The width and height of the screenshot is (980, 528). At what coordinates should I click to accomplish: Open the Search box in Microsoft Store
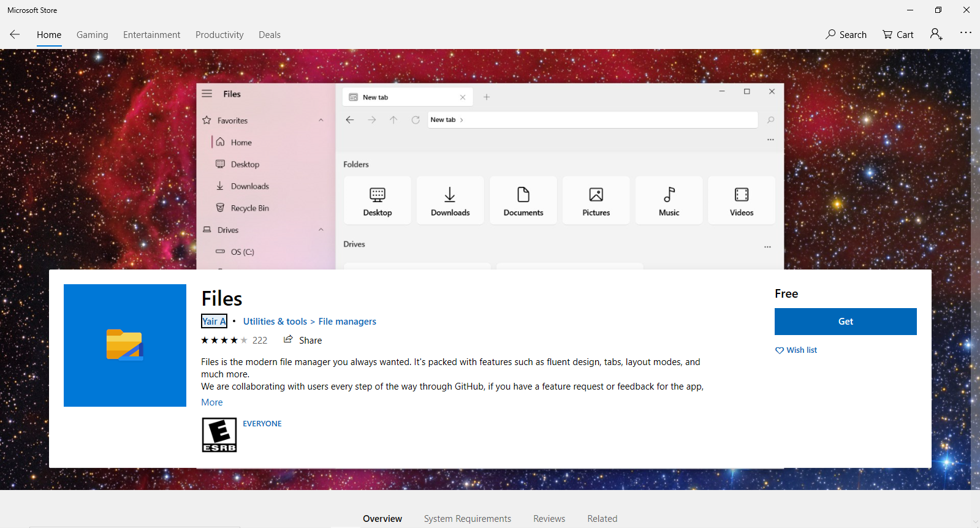[846, 34]
